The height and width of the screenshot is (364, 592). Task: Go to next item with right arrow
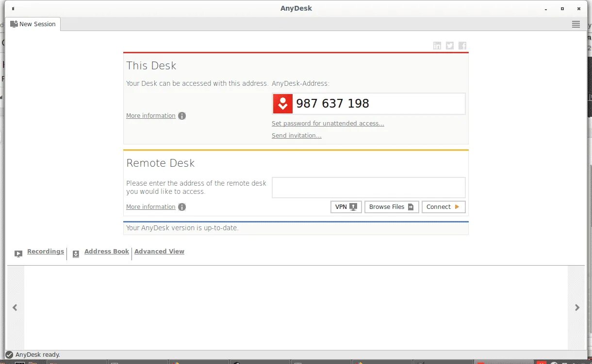(x=577, y=307)
